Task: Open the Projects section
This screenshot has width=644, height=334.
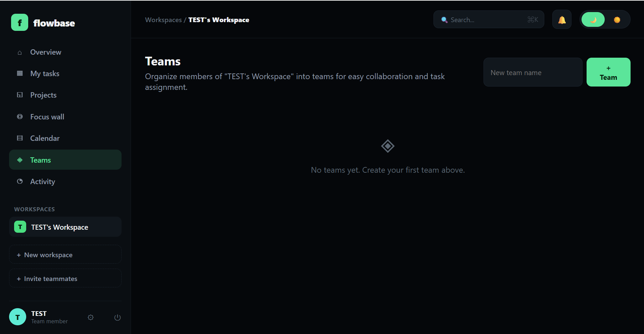Action: point(65,95)
